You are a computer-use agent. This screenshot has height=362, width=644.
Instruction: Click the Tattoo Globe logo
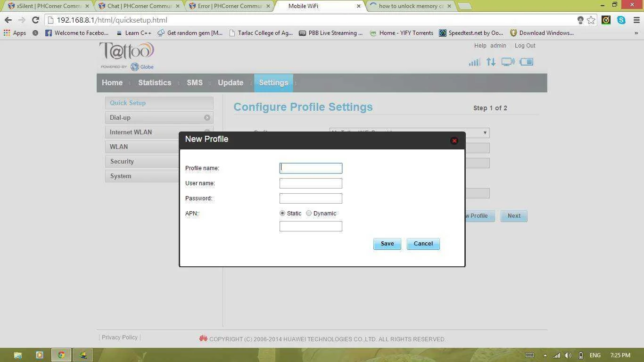[x=127, y=56]
